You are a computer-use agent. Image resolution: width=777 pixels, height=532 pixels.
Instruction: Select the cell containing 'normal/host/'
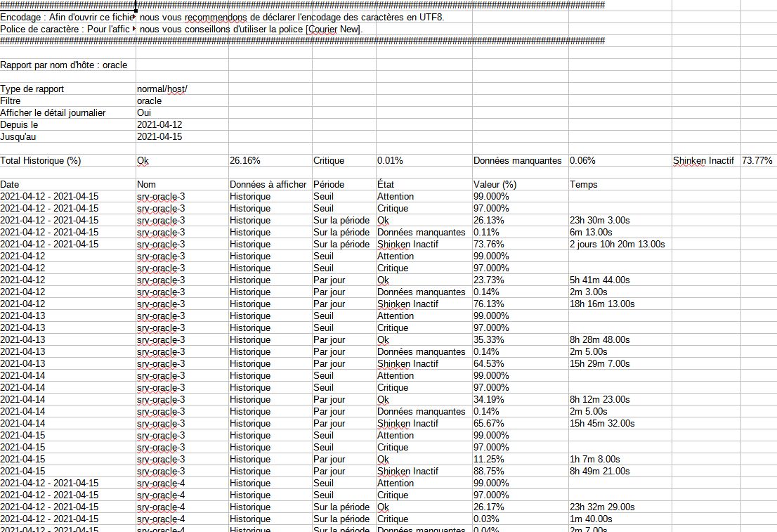(162, 89)
